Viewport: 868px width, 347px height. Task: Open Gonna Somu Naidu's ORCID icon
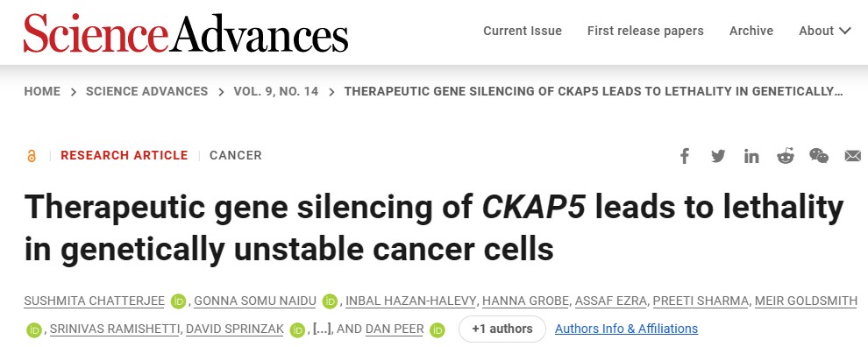(330, 301)
